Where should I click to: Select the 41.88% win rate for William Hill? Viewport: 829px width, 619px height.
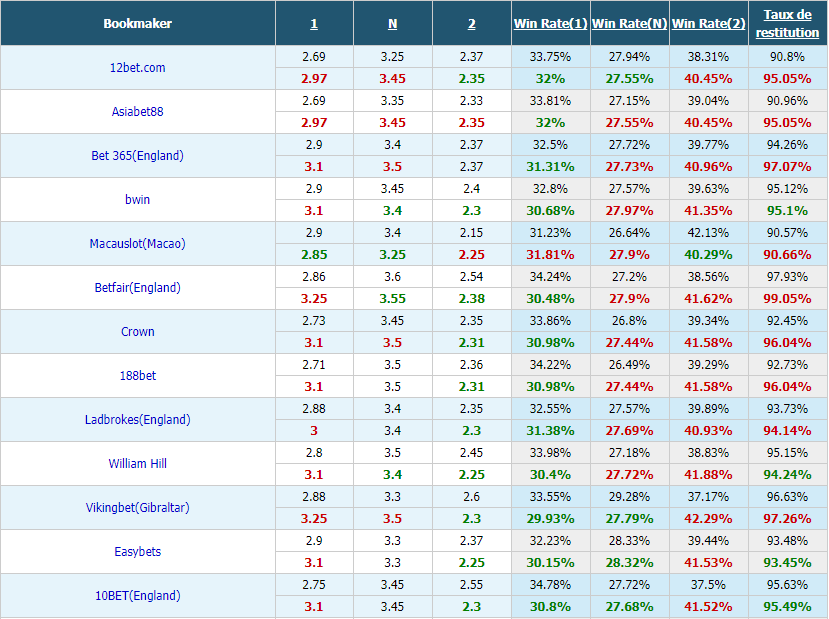click(x=708, y=475)
